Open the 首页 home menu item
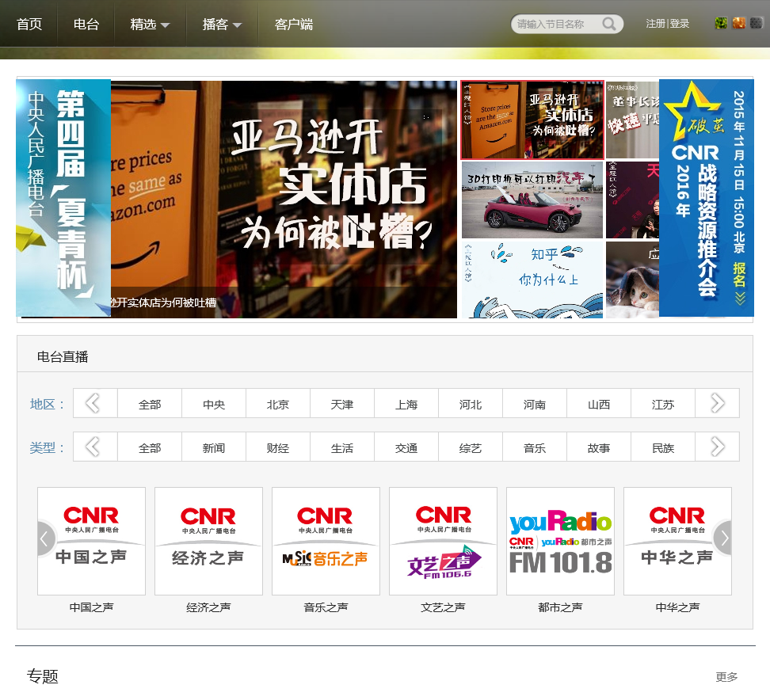This screenshot has height=700, width=770. click(x=29, y=24)
